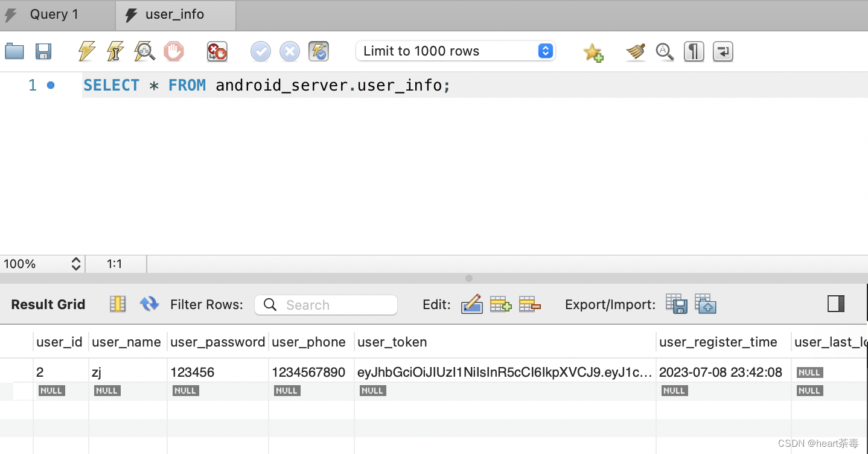Execute the SQL query with lightning bolt icon
The height and width of the screenshot is (454, 868).
[x=86, y=51]
